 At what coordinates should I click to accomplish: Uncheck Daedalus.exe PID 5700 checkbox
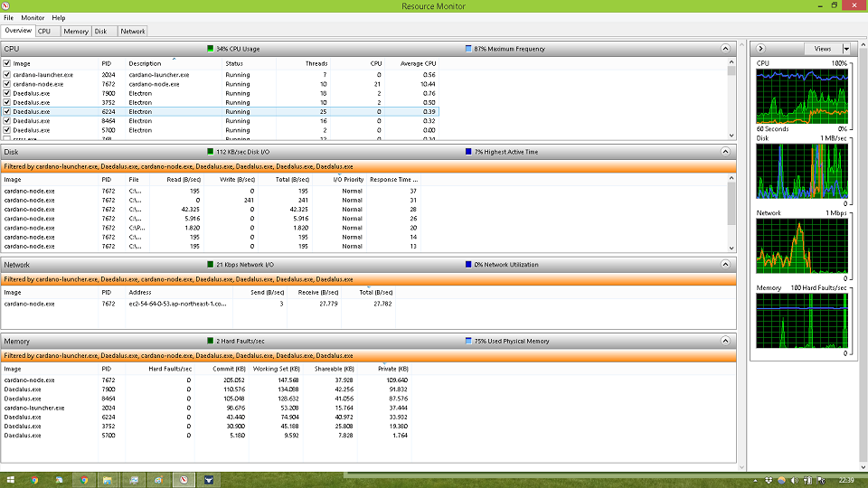[7, 130]
